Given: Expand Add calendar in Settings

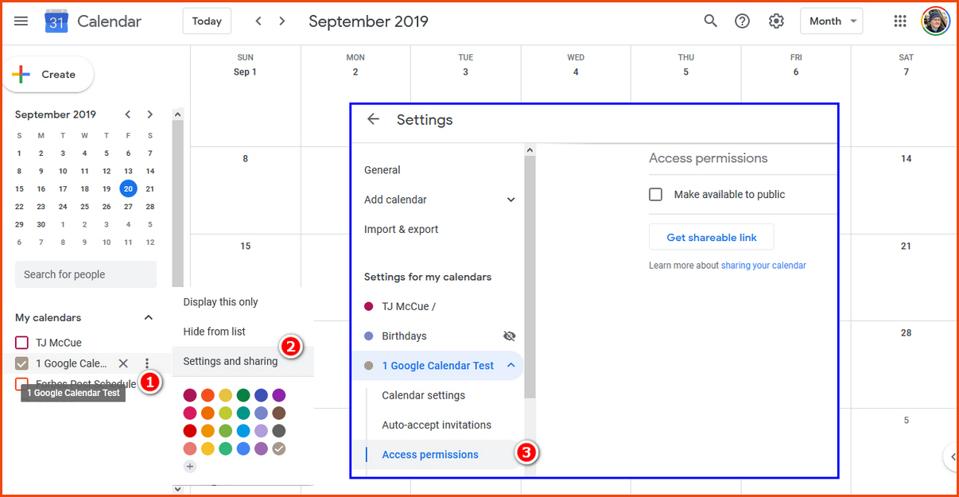Looking at the screenshot, I should tap(511, 199).
